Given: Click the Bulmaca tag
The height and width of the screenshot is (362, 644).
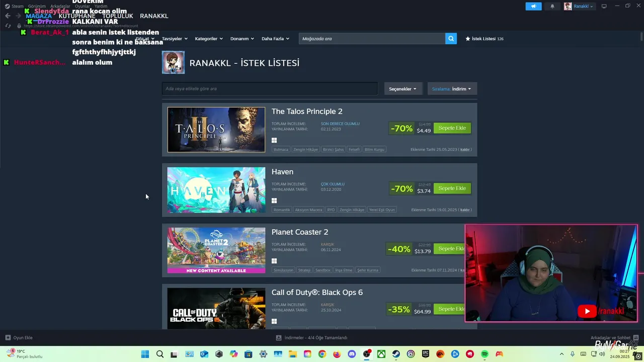Looking at the screenshot, I should coord(281,149).
